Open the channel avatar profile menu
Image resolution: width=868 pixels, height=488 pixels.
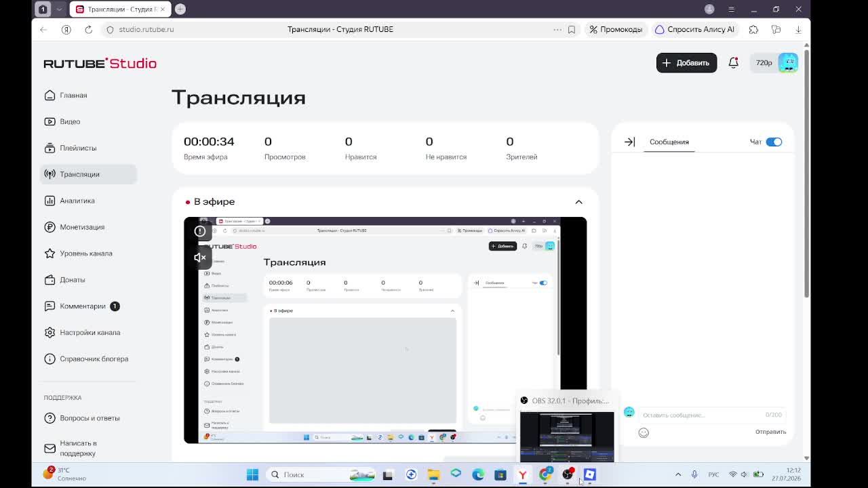coord(788,62)
